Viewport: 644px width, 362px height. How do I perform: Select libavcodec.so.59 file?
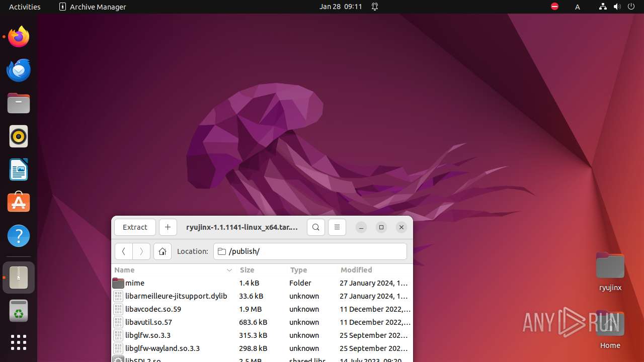pyautogui.click(x=262, y=309)
